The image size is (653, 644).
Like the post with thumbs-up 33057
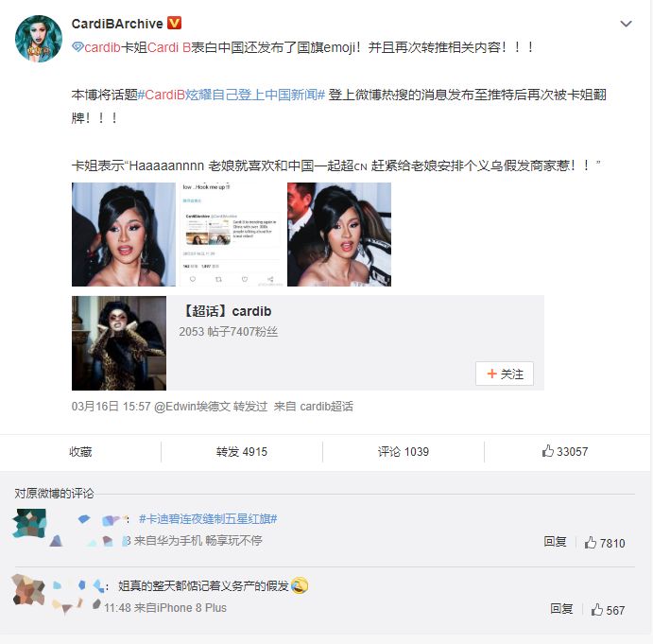tap(565, 451)
